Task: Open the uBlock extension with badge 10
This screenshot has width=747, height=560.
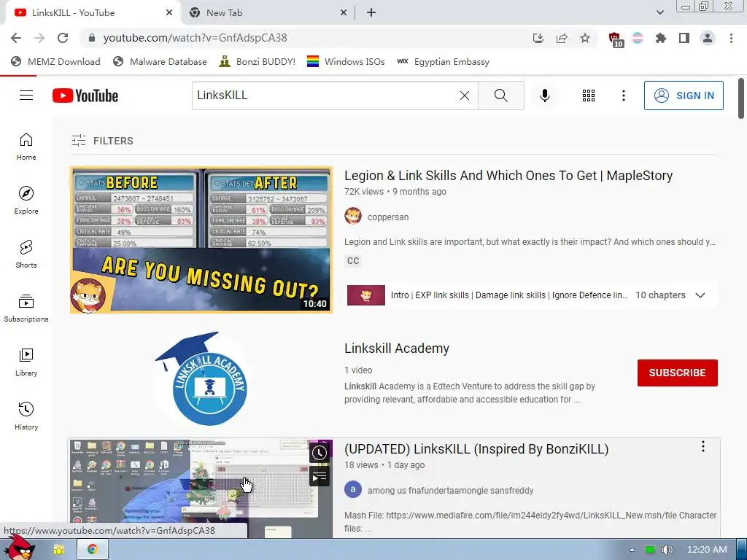Action: (x=615, y=39)
